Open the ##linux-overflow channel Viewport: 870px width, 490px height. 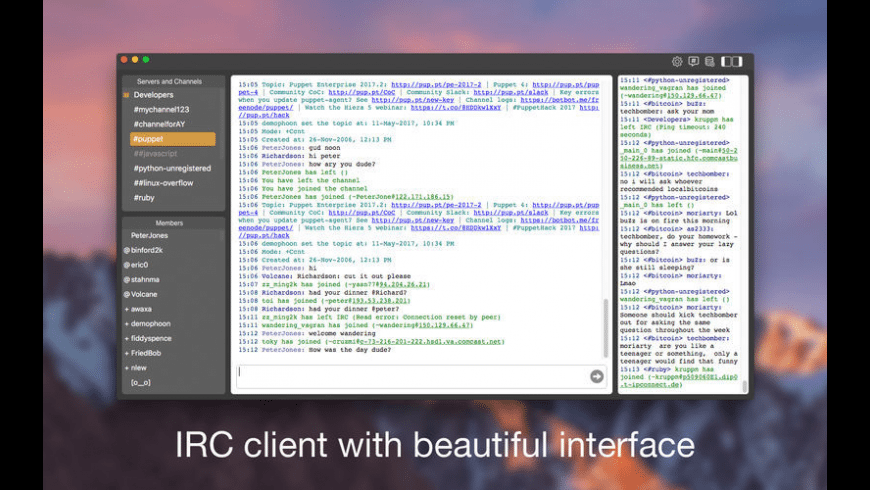pyautogui.click(x=166, y=183)
